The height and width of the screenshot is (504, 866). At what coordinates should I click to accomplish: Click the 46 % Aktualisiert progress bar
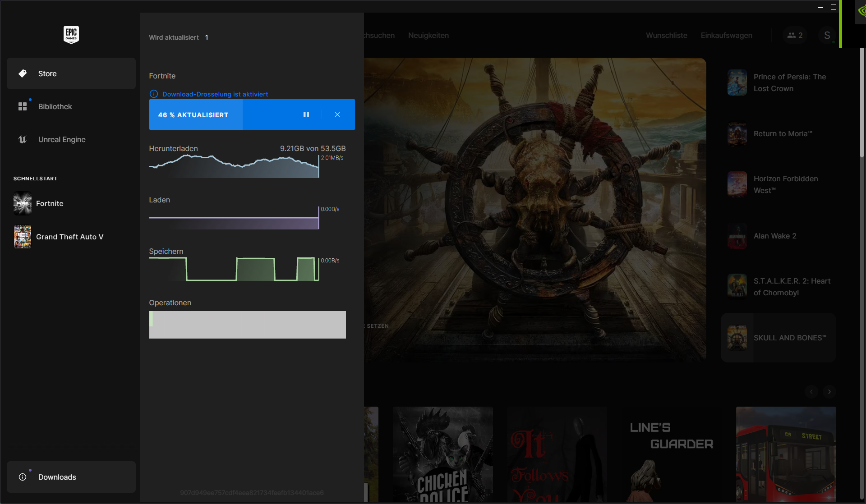coord(193,115)
